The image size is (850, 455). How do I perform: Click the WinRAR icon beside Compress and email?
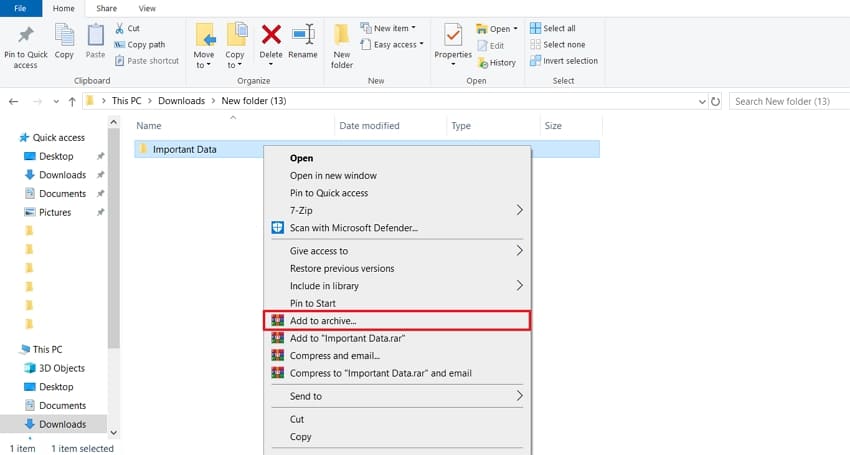(x=278, y=356)
